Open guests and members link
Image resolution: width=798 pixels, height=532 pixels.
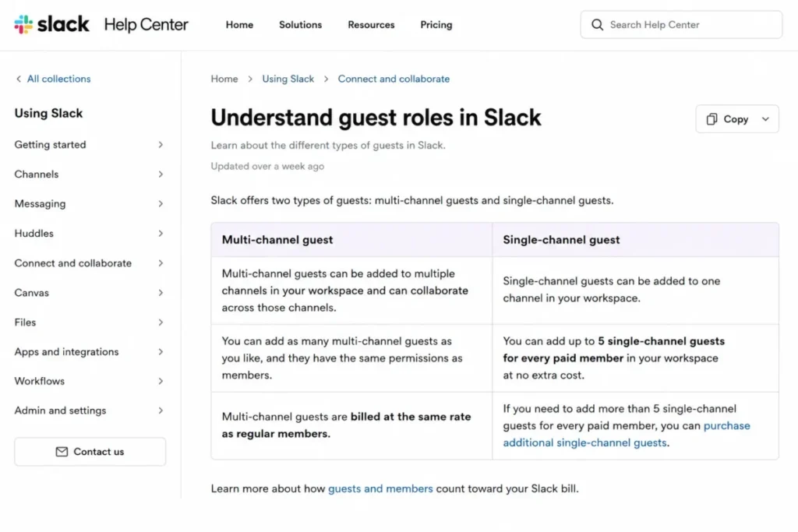pyautogui.click(x=380, y=488)
